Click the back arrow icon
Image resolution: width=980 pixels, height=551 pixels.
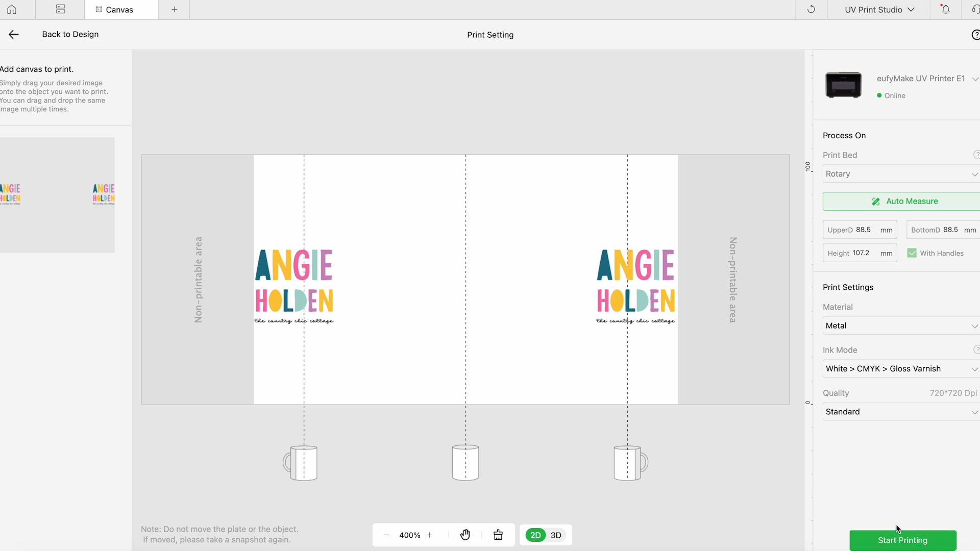[x=14, y=34]
